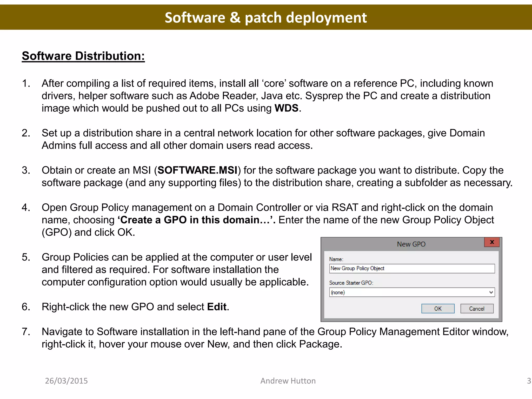Close the New GPO dialog
This screenshot has height=399, width=532.
click(x=491, y=242)
